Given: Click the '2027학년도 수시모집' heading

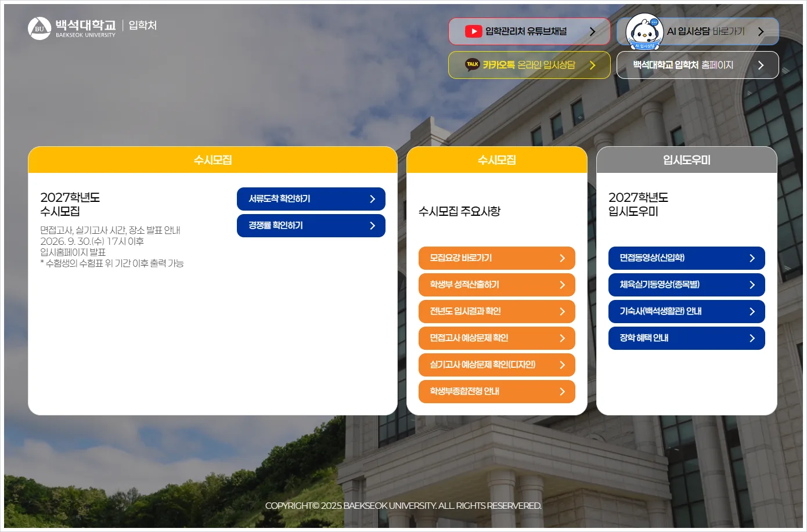Looking at the screenshot, I should 70,204.
